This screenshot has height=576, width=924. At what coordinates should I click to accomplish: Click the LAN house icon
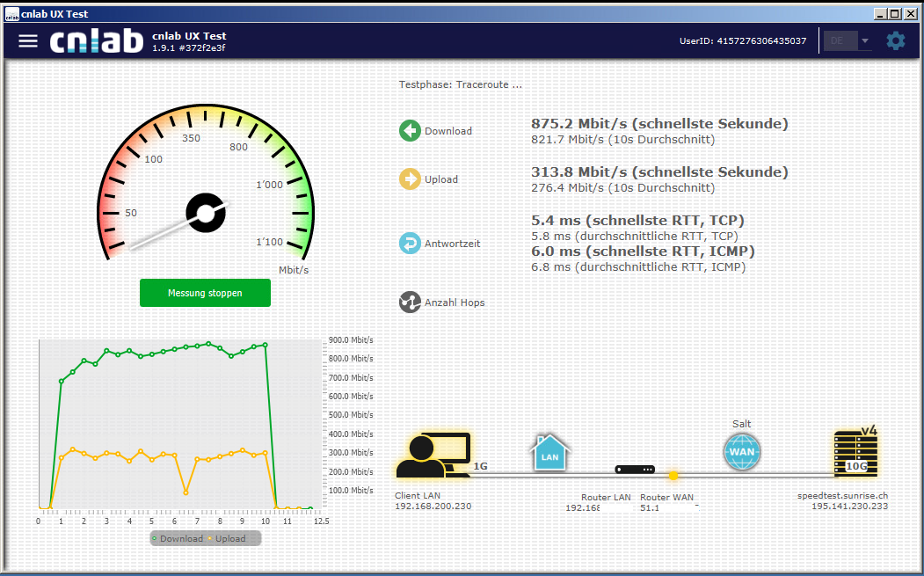click(549, 453)
